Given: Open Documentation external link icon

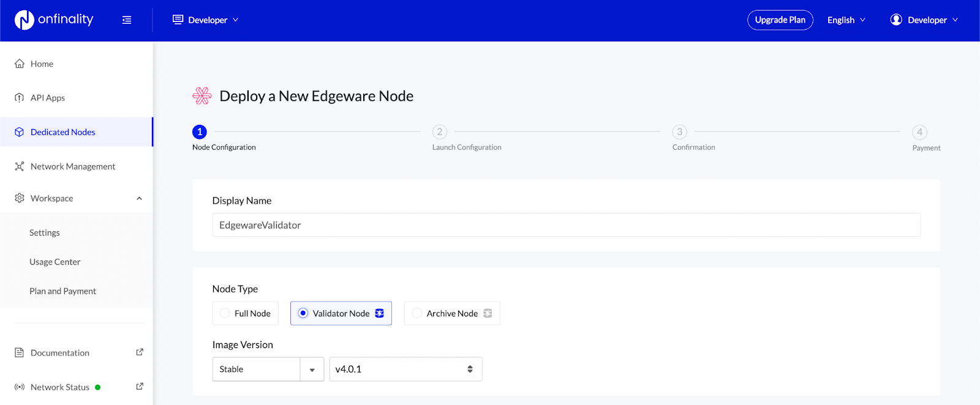Looking at the screenshot, I should (140, 352).
